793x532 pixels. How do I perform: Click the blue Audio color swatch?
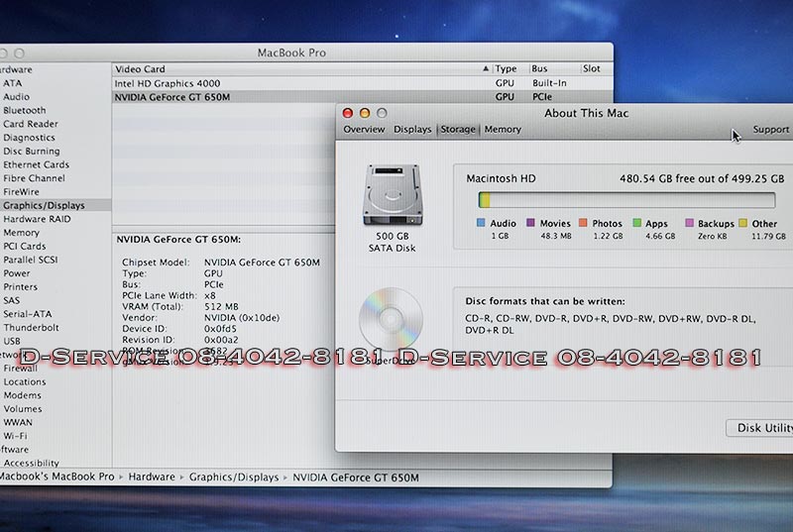(481, 223)
